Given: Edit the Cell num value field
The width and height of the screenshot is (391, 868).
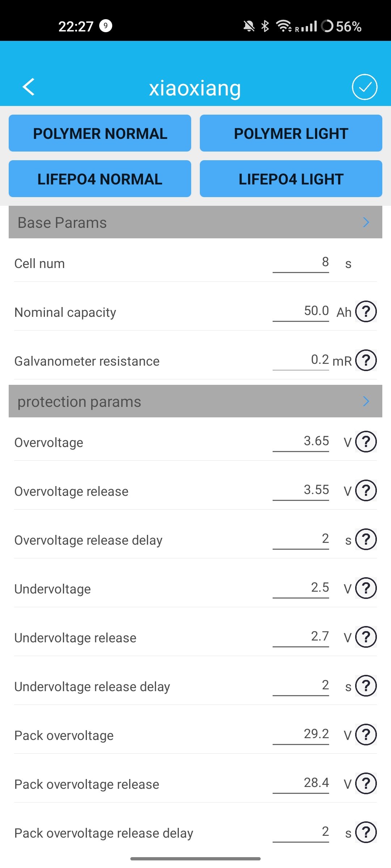Looking at the screenshot, I should click(x=301, y=262).
